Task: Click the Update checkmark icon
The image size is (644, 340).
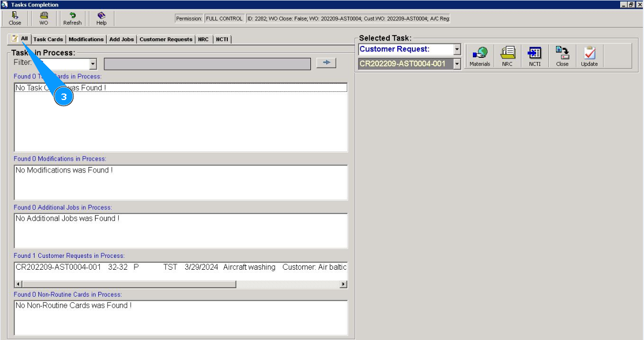Action: coord(589,56)
